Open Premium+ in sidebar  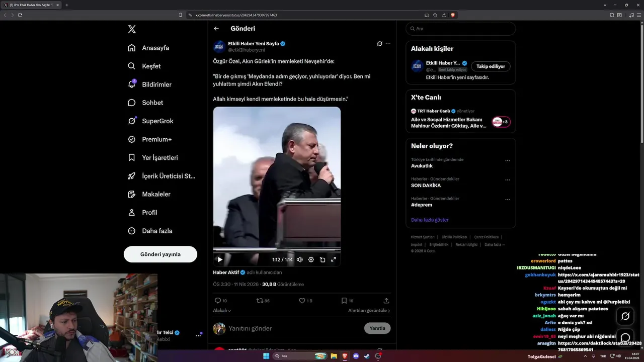[149, 139]
